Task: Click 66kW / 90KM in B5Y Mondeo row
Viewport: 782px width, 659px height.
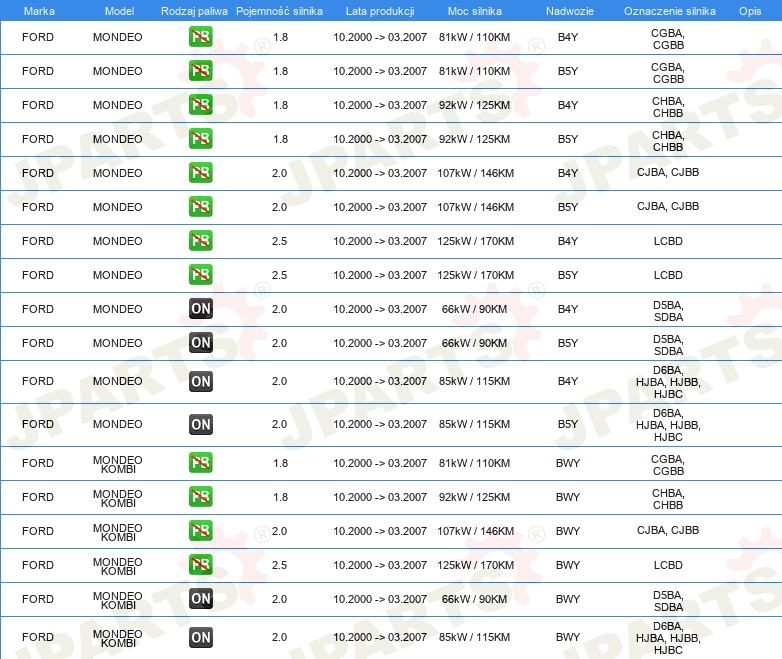Action: (474, 343)
